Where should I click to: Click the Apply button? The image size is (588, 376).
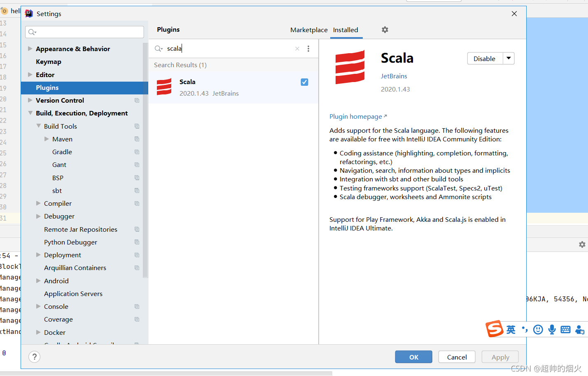tap(500, 357)
